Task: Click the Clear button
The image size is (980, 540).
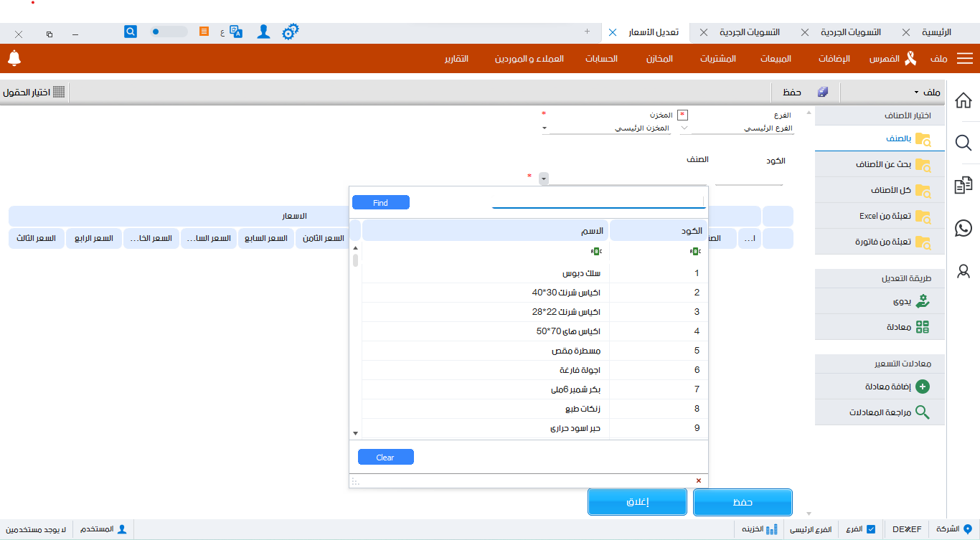Action: click(385, 458)
